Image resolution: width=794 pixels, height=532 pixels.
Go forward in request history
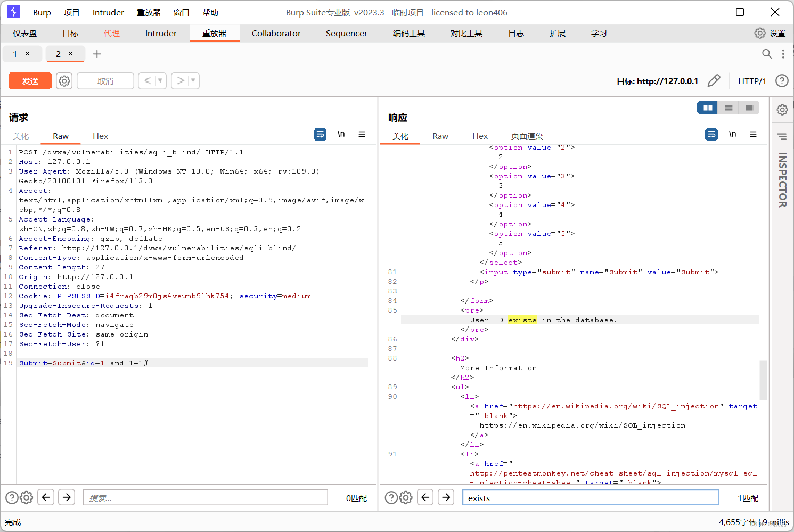[181, 81]
